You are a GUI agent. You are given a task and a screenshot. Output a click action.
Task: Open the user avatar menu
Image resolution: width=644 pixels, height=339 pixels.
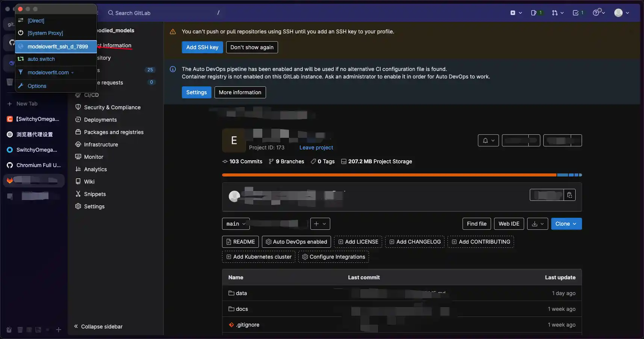coord(621,13)
